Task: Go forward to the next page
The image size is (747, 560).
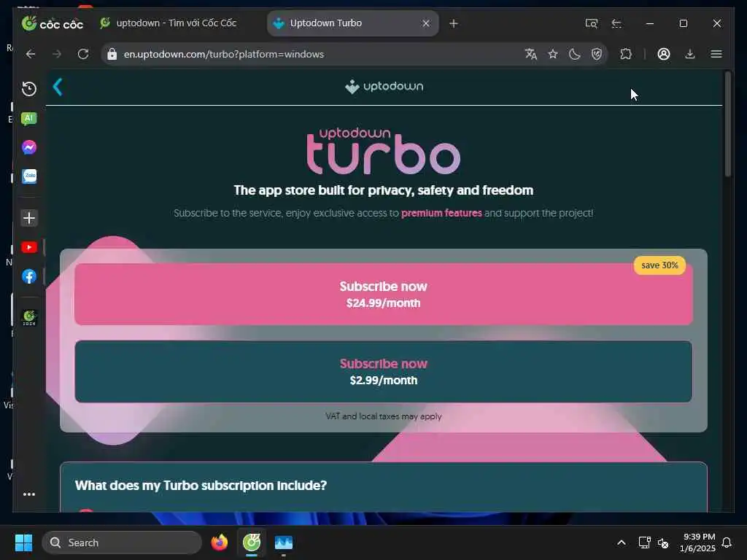Action: (x=57, y=54)
